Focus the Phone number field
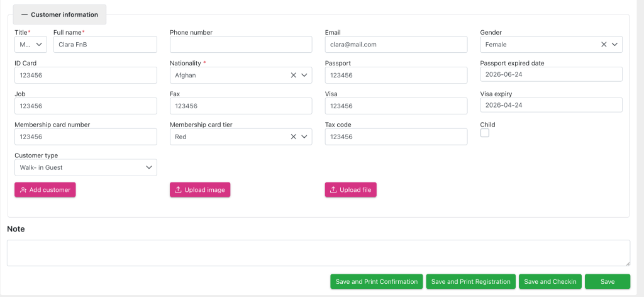The width and height of the screenshot is (644, 297). pyautogui.click(x=241, y=45)
